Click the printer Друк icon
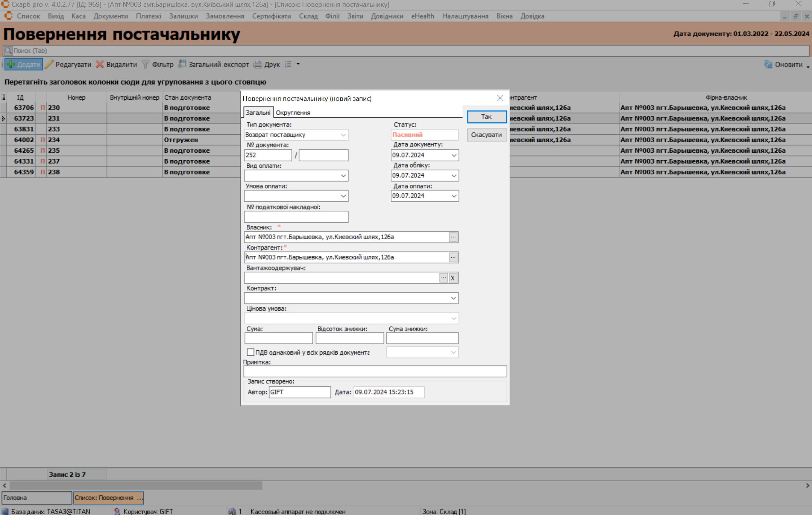812x515 pixels. pos(258,64)
